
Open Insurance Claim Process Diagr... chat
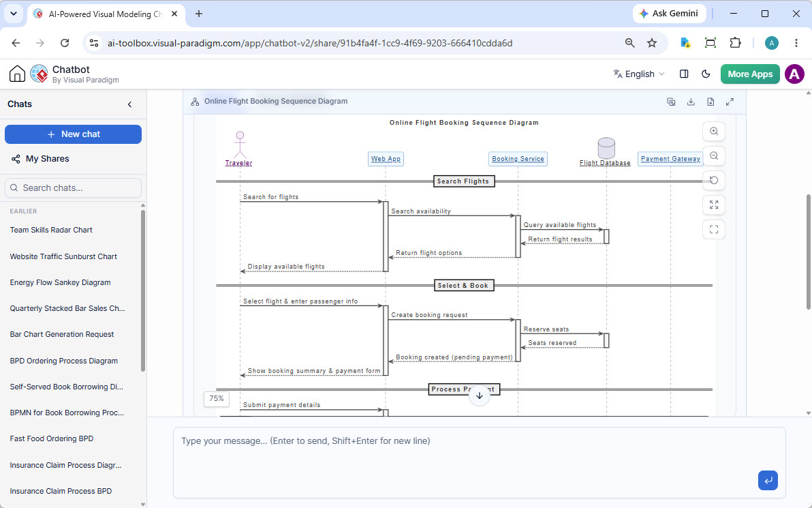pyautogui.click(x=66, y=465)
